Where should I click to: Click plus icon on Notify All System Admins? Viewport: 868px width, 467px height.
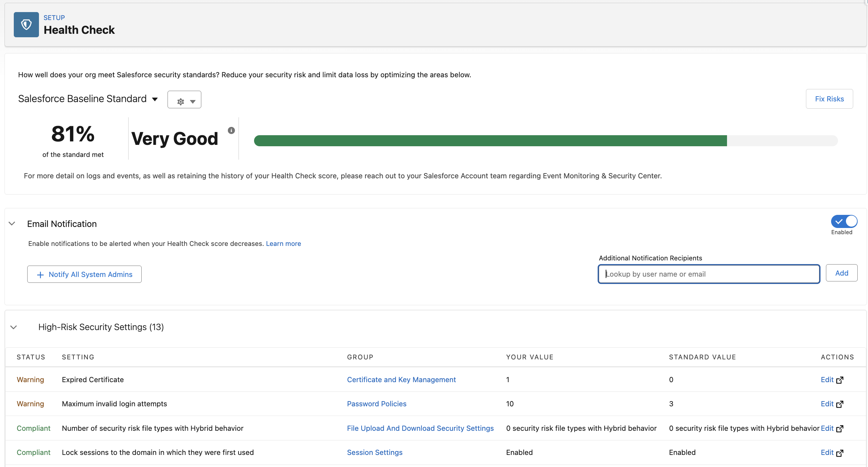40,275
